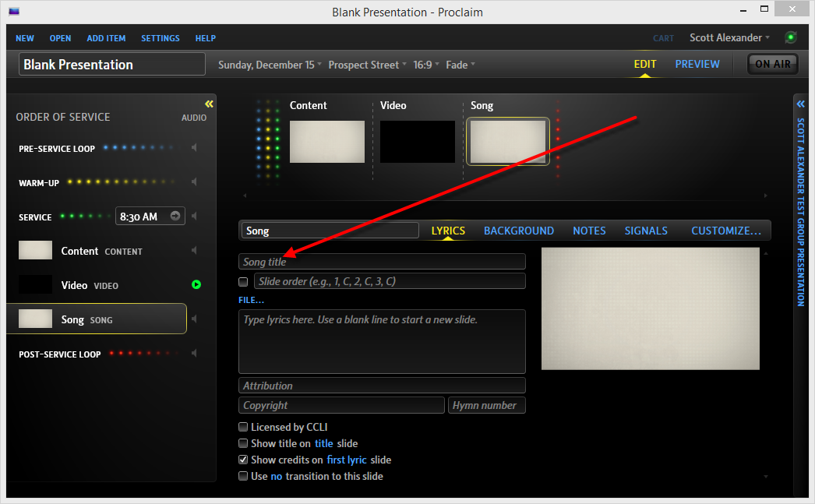This screenshot has height=504, width=815.
Task: Open the SETTINGS menu
Action: [x=160, y=38]
